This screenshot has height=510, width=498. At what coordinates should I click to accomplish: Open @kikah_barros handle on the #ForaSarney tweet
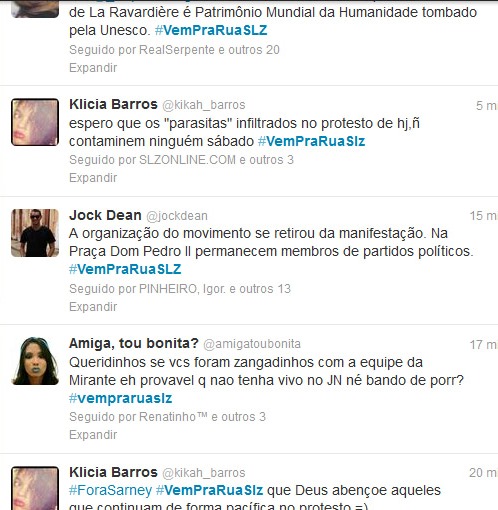click(203, 473)
